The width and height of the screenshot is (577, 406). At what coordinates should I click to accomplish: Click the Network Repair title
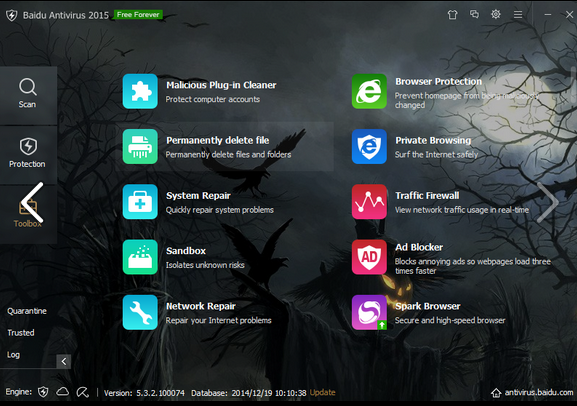[201, 306]
